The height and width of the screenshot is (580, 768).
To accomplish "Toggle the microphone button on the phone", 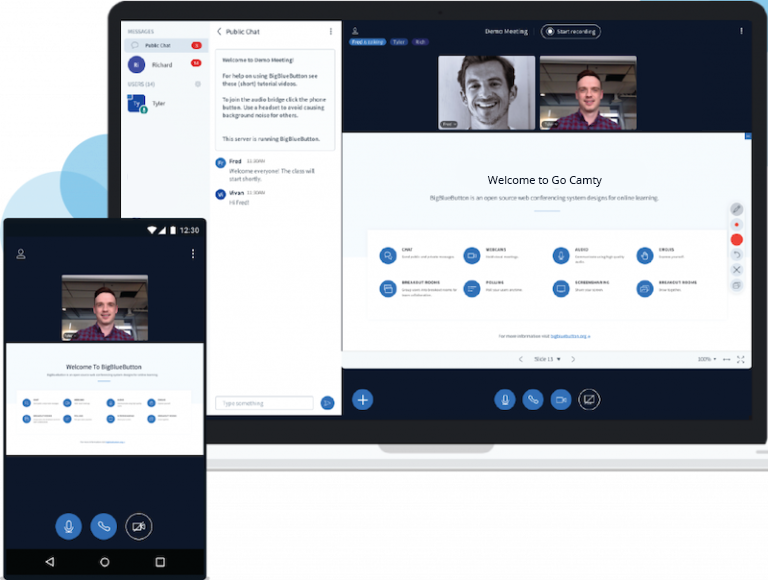I will point(69,525).
